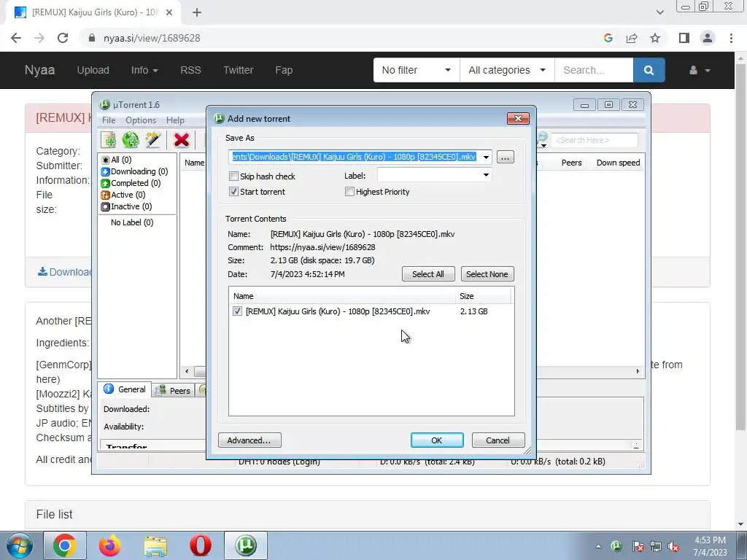Click the Select All button
The width and height of the screenshot is (747, 560).
click(427, 274)
